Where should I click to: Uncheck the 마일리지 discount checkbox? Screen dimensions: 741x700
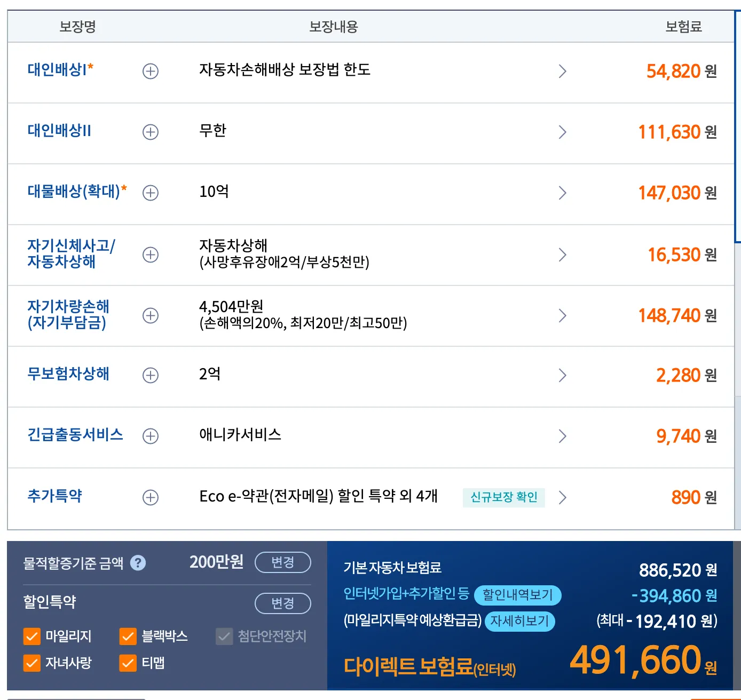coord(32,636)
